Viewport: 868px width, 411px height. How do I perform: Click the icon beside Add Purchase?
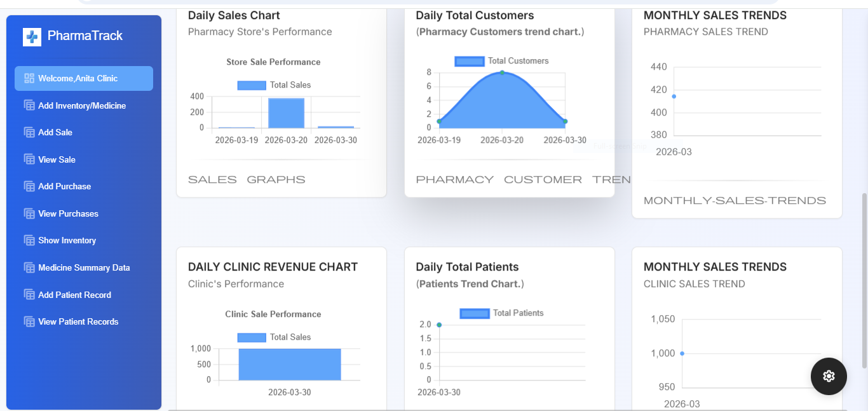coord(29,186)
